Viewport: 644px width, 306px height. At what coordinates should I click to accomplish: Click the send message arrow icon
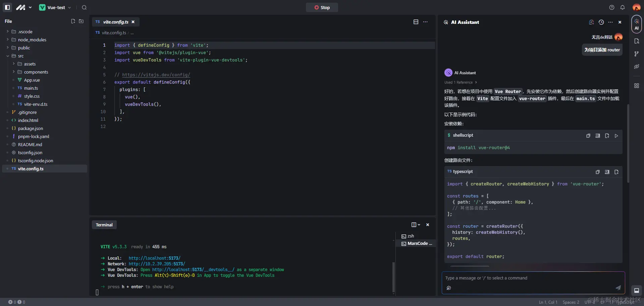point(618,288)
